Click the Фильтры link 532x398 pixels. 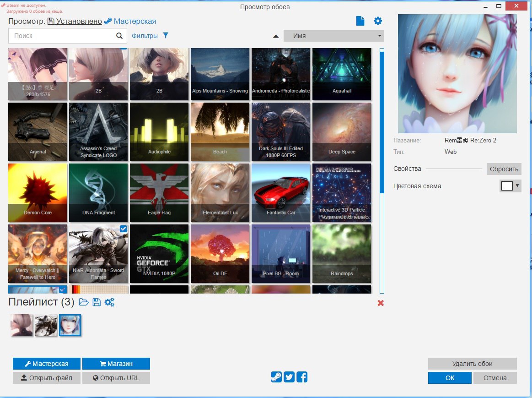click(145, 36)
